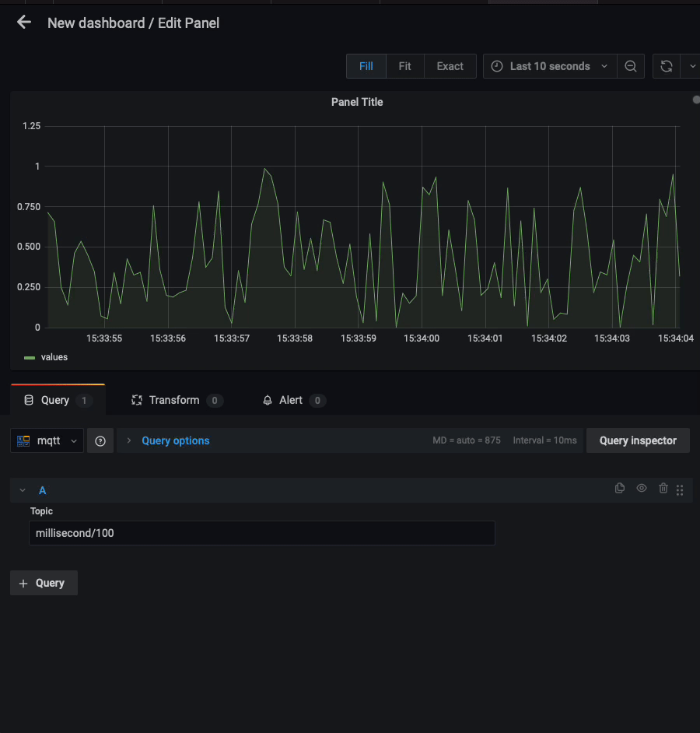Switch to the Alert tab
The image size is (700, 733).
pos(294,400)
